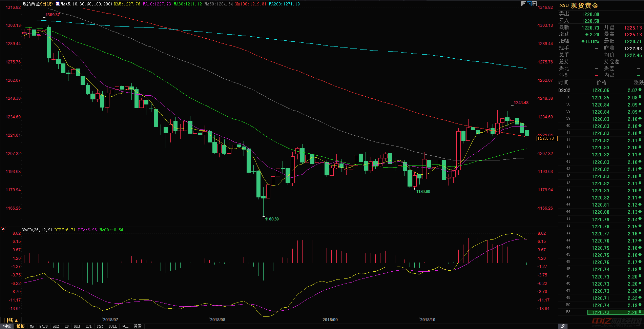Toggle the PSY indicator display
Screen dimensions: 644x329
100,326
